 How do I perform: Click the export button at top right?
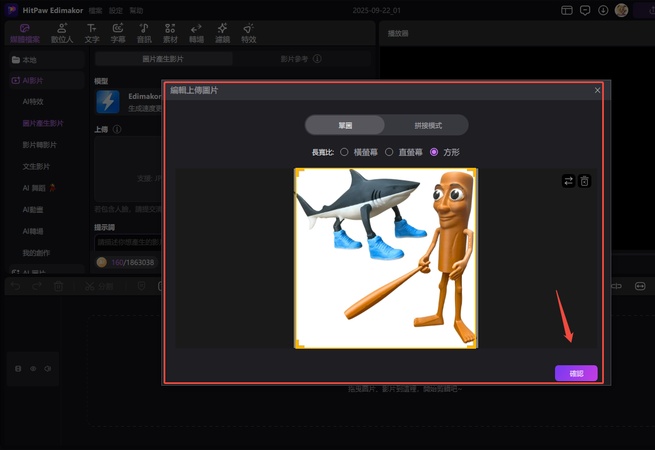(x=645, y=10)
